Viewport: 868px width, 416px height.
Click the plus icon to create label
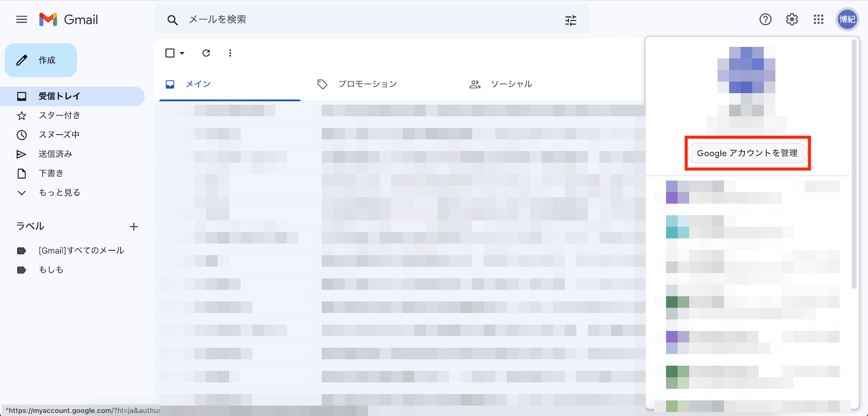click(134, 227)
